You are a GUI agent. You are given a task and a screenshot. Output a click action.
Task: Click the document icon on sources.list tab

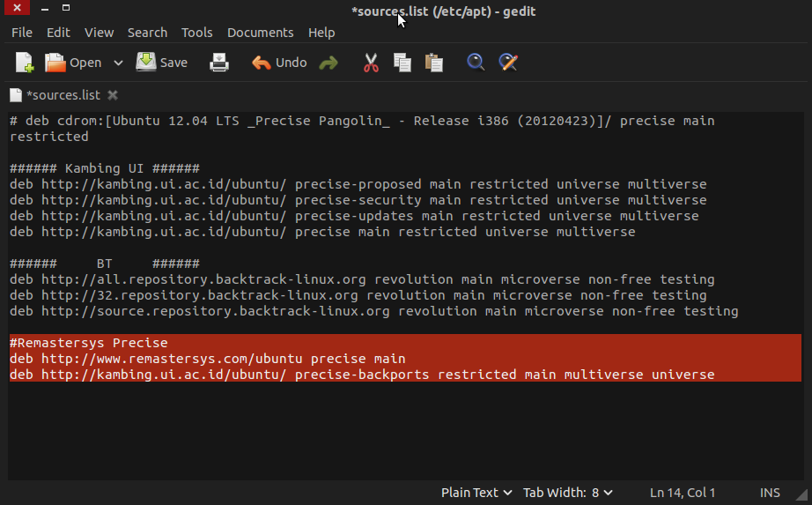point(16,95)
